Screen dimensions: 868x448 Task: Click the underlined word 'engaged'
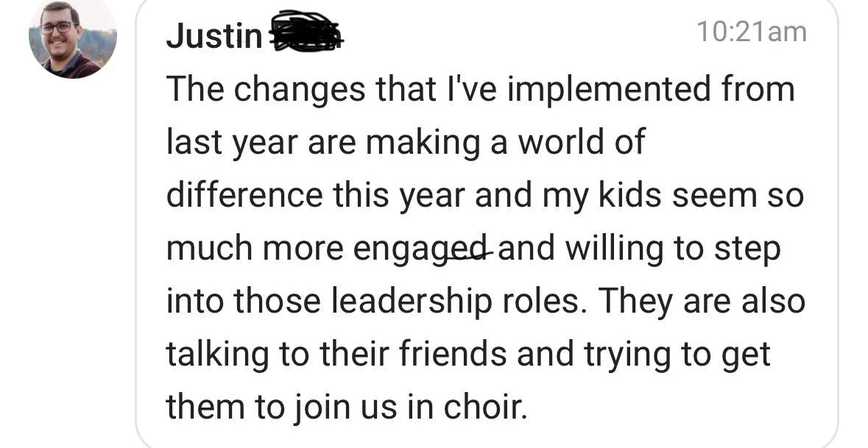point(421,249)
